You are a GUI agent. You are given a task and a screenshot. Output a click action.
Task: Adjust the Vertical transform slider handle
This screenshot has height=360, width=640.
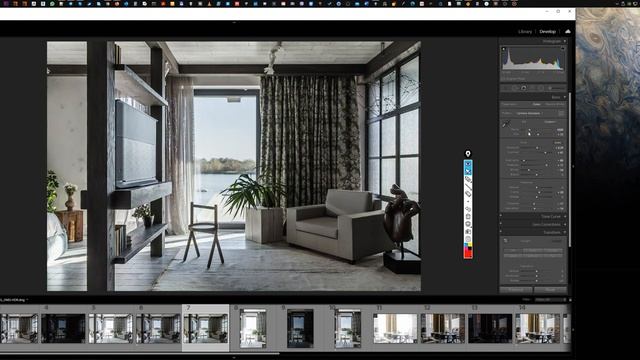click(537, 271)
